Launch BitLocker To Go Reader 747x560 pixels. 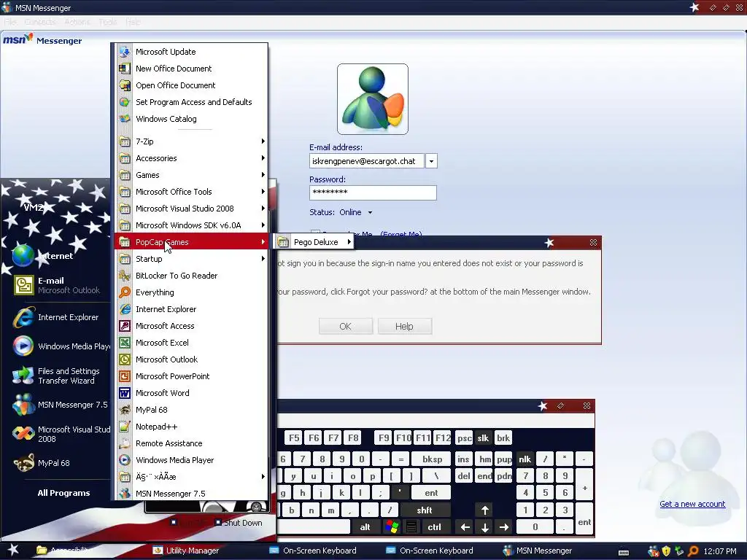point(190,275)
